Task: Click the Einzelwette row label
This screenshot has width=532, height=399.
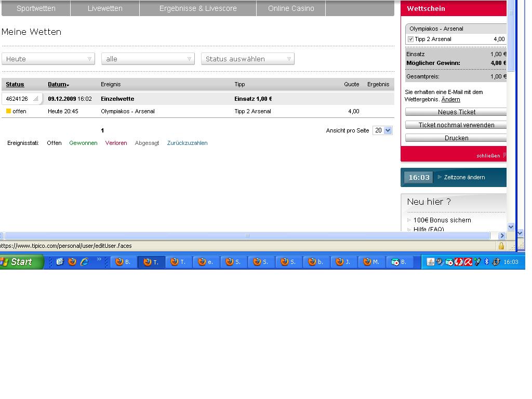Action: (117, 99)
